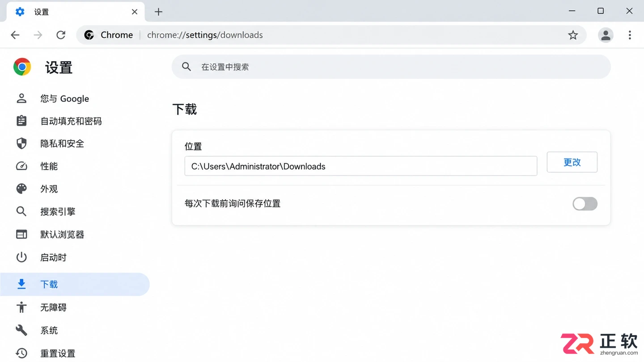This screenshot has height=362, width=644.
Task: Click the shield icon for 隐私和安全
Action: (x=21, y=143)
